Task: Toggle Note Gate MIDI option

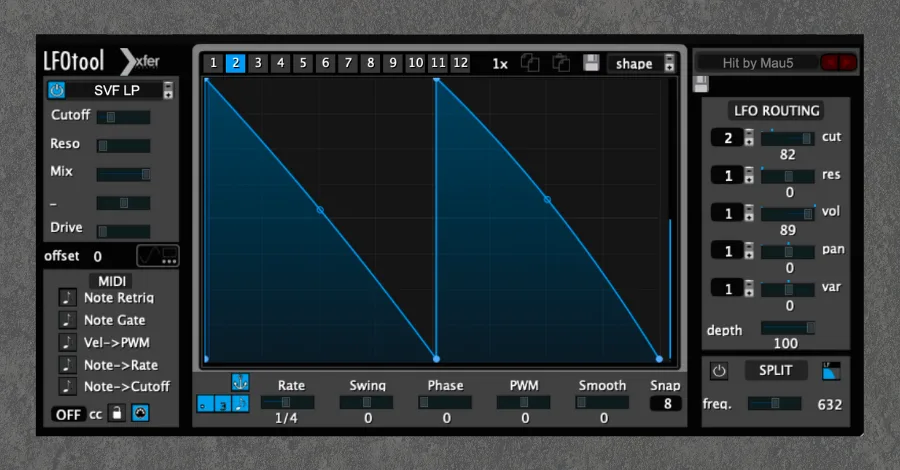Action: click(67, 320)
